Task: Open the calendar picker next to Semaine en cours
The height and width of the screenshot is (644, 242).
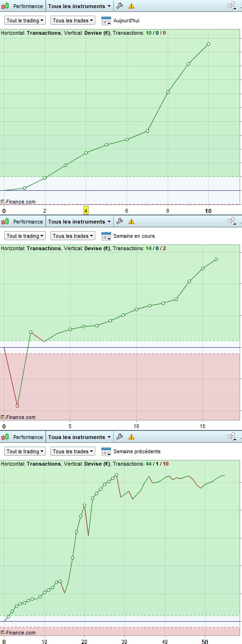Action: 106,236
